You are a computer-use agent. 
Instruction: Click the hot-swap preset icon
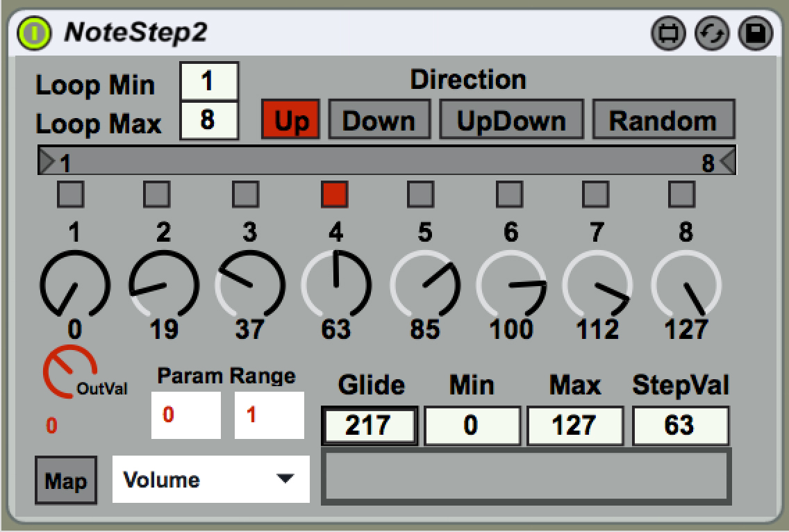click(x=712, y=34)
